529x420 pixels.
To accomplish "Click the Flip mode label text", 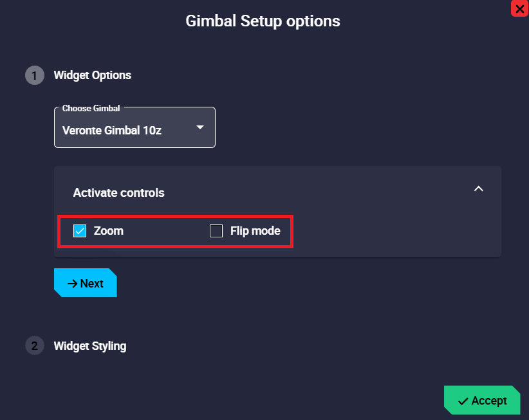I will 255,231.
